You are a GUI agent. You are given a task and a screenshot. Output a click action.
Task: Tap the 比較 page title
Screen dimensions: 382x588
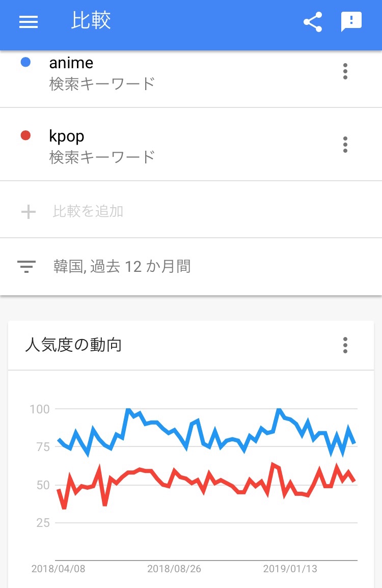click(91, 21)
